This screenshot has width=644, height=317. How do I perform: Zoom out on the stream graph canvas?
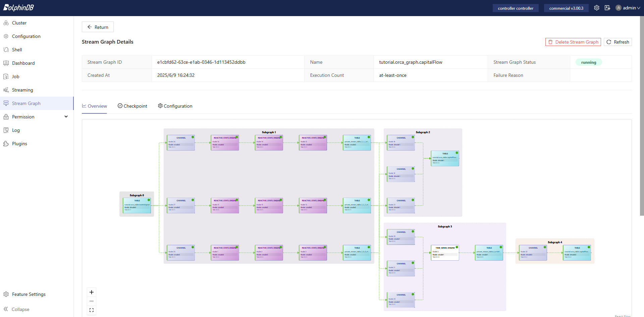tap(92, 301)
